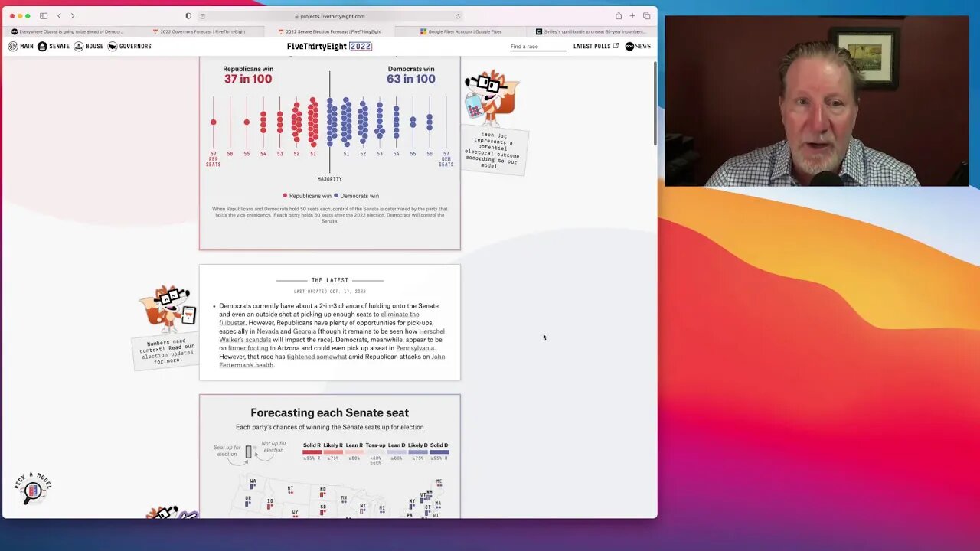Follow the tightened somewhat link
The image size is (980, 551).
click(317, 357)
